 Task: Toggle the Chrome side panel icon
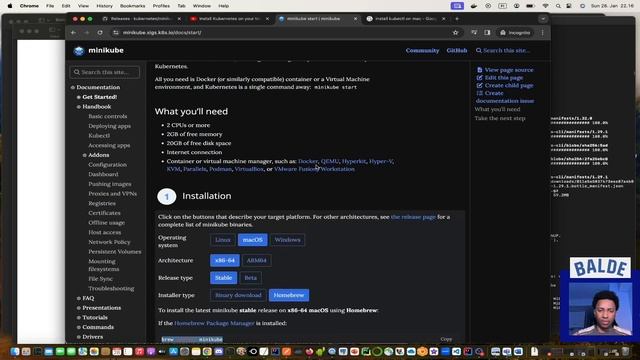(x=487, y=33)
